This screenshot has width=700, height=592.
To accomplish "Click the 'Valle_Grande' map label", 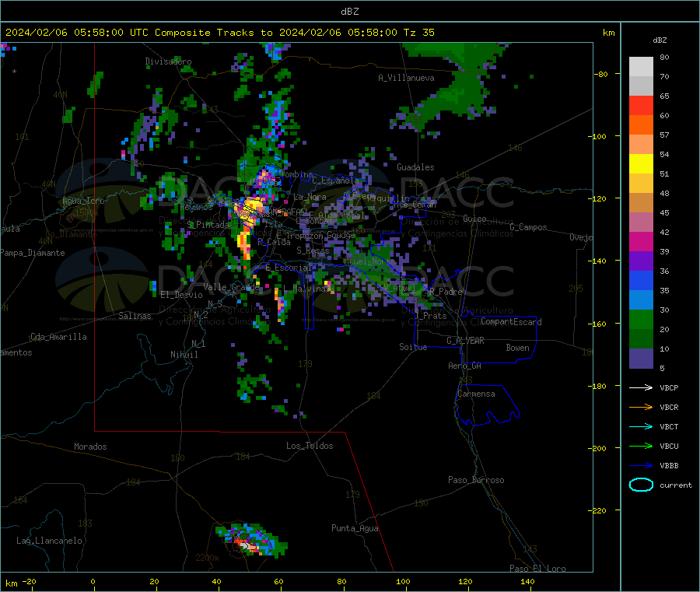I will coord(231,286).
